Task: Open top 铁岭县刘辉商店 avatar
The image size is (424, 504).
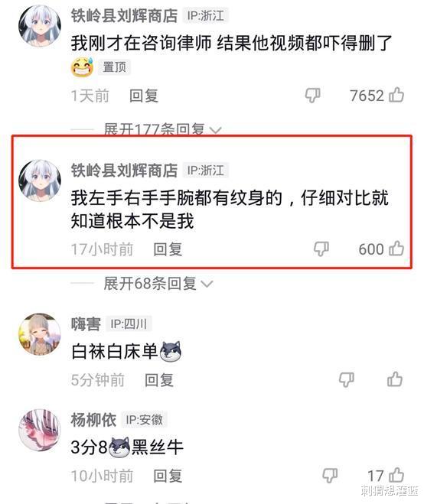Action: [x=40, y=26]
